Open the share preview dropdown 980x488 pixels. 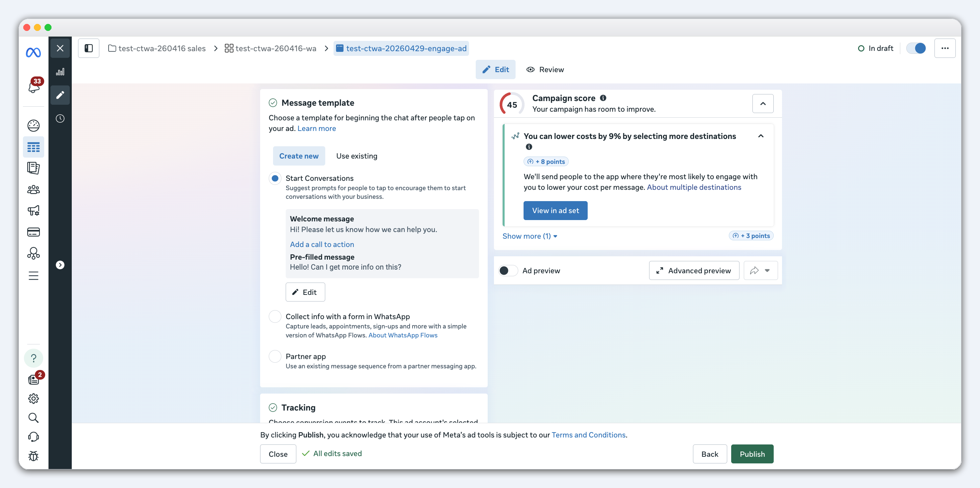pos(760,271)
